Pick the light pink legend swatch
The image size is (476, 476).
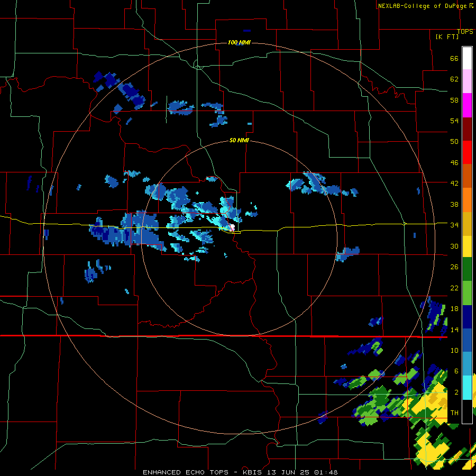tap(467, 81)
